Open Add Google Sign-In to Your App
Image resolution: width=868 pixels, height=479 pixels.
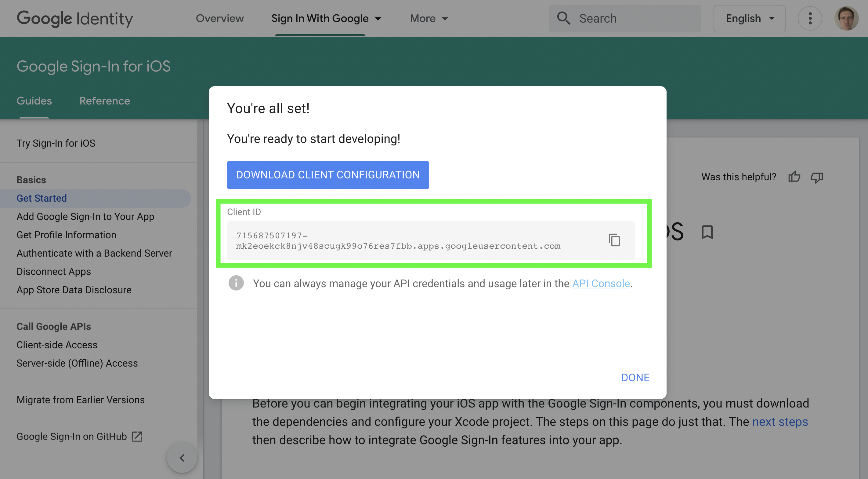(x=85, y=217)
